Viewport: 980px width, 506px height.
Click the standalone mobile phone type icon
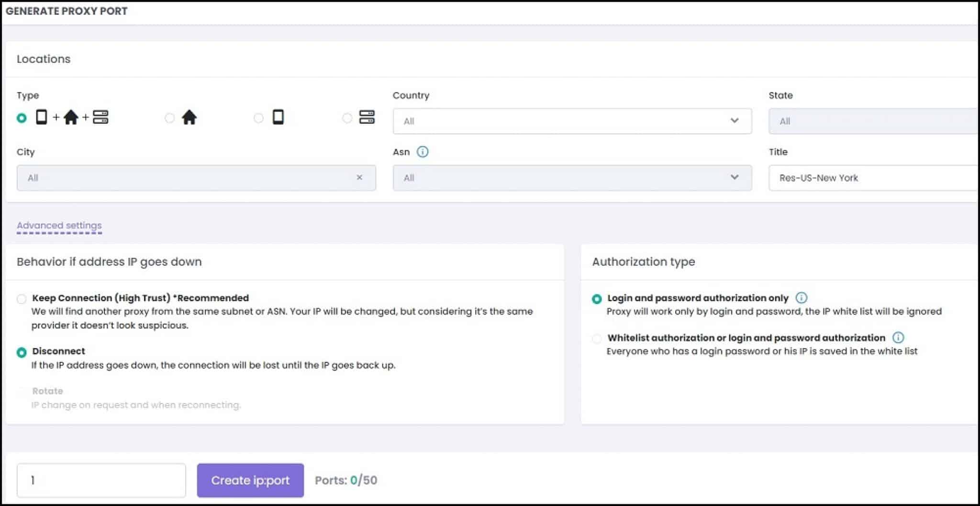click(x=278, y=117)
